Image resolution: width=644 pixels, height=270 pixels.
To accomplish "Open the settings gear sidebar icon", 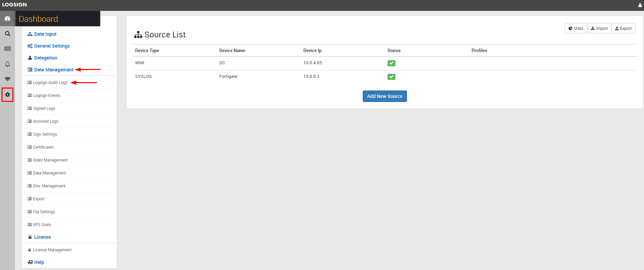I will click(7, 95).
